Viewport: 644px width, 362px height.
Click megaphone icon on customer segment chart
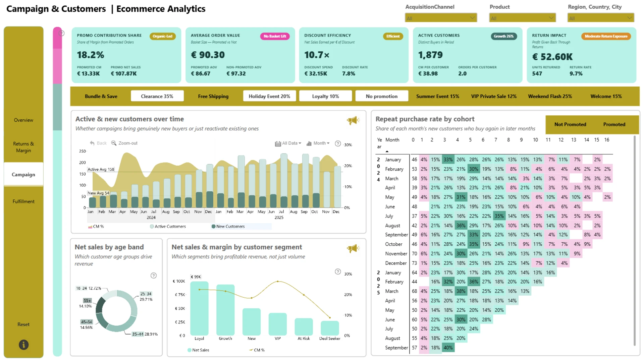click(x=353, y=248)
